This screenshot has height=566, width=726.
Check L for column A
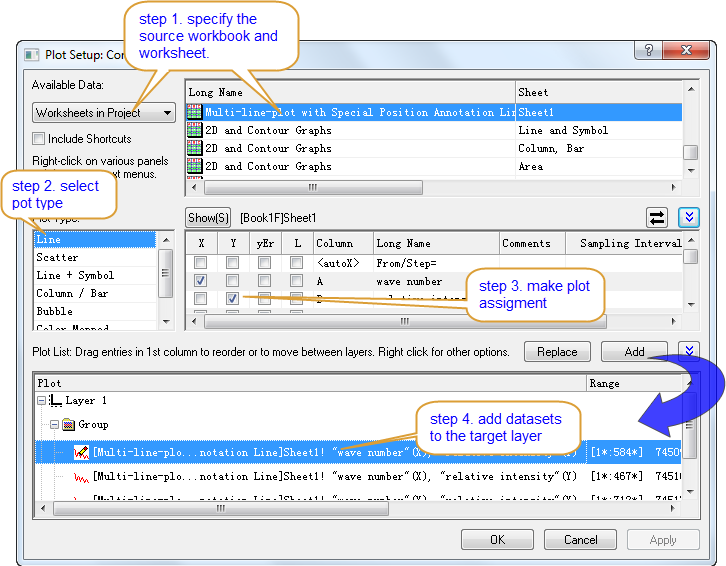[x=296, y=281]
